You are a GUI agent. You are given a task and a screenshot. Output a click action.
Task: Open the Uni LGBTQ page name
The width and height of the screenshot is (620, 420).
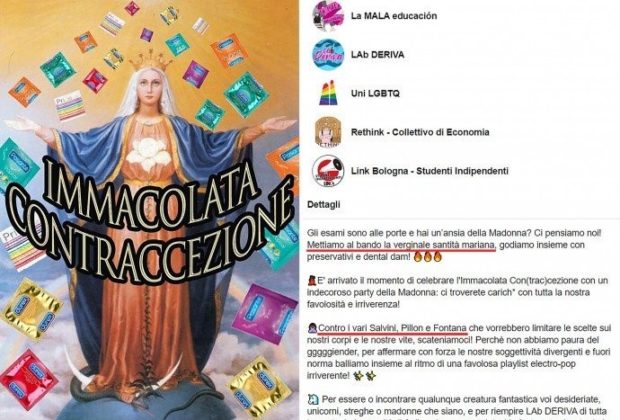coord(375,93)
